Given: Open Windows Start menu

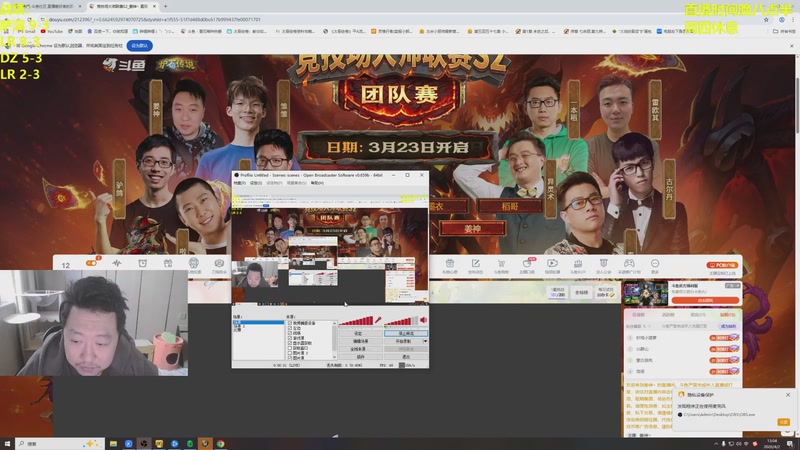Looking at the screenshot, I should tap(7, 444).
